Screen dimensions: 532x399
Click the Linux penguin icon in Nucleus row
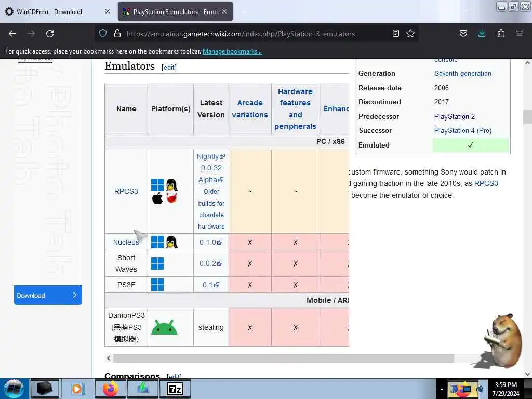[x=172, y=242]
